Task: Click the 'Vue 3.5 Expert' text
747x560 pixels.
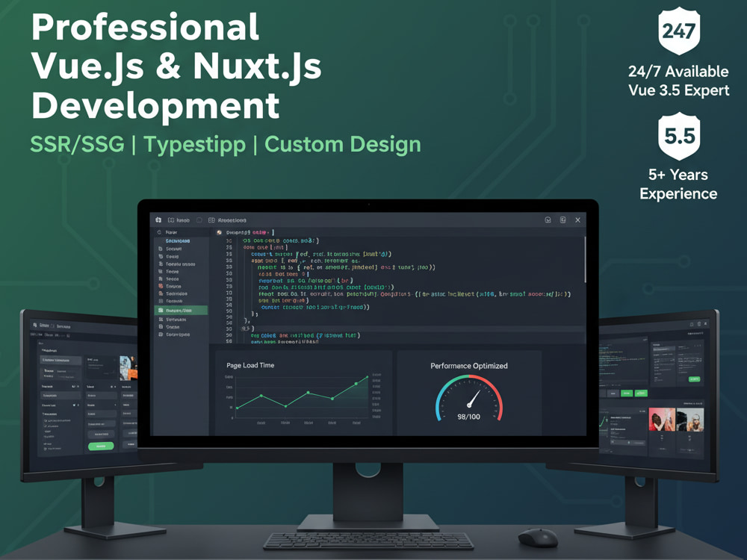Action: pyautogui.click(x=678, y=90)
